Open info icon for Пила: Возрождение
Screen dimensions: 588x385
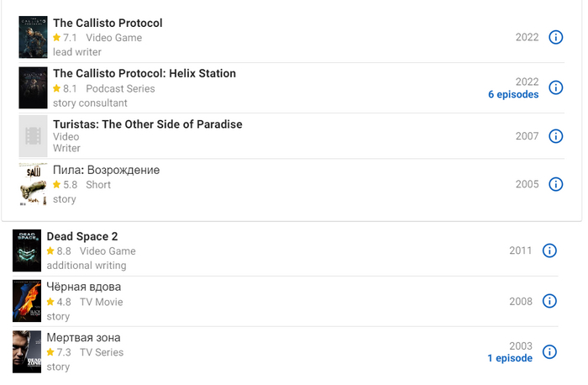[x=555, y=184]
